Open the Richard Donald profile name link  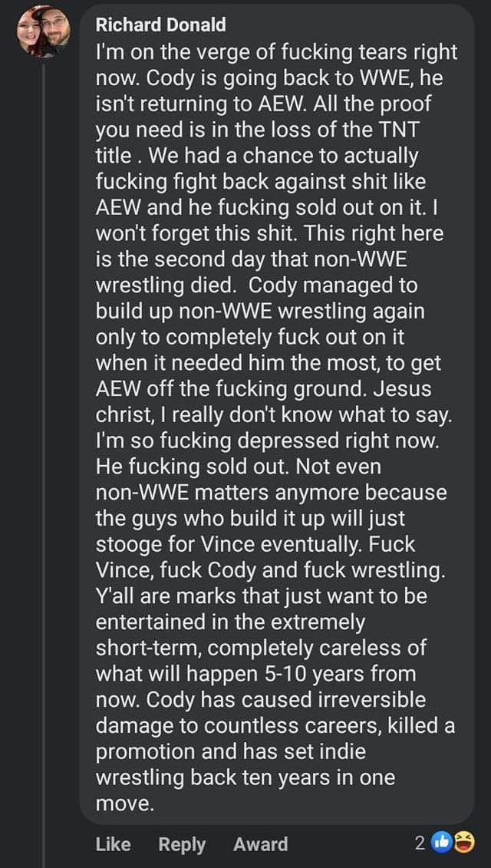tap(160, 25)
